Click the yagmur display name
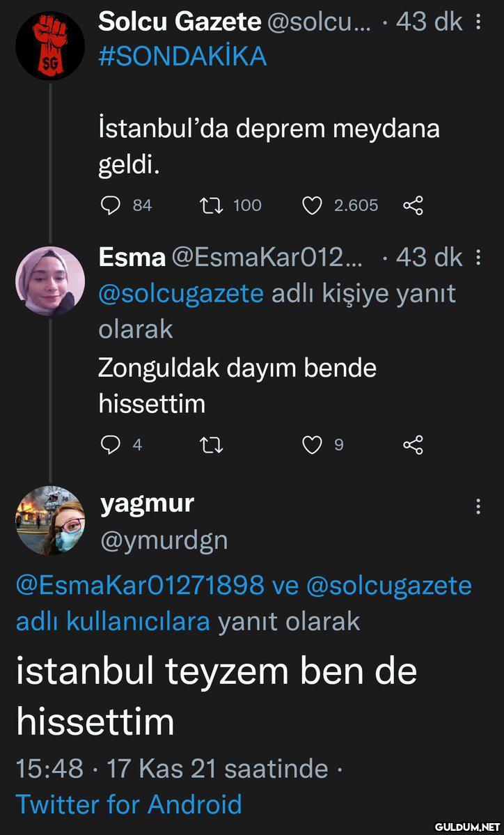The width and height of the screenshot is (504, 835). click(x=147, y=503)
